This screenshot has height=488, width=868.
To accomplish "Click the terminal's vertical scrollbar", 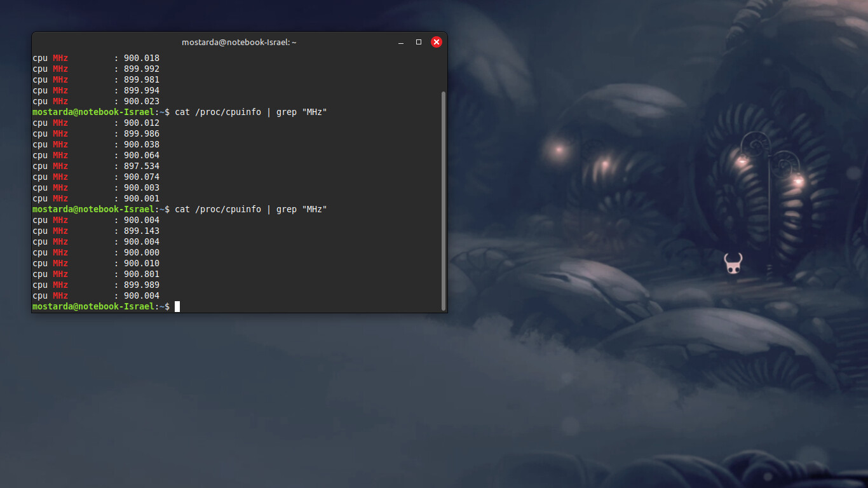I will click(444, 200).
